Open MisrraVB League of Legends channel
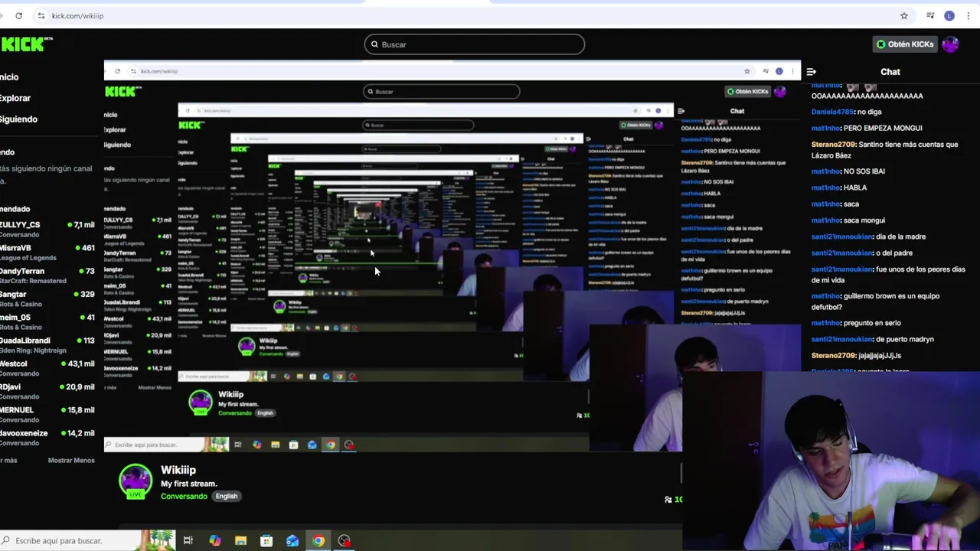The width and height of the screenshot is (980, 551). point(47,253)
